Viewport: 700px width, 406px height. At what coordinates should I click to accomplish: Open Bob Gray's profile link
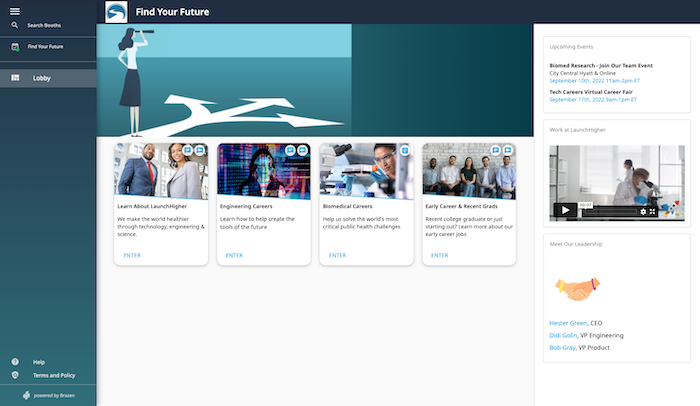click(563, 347)
